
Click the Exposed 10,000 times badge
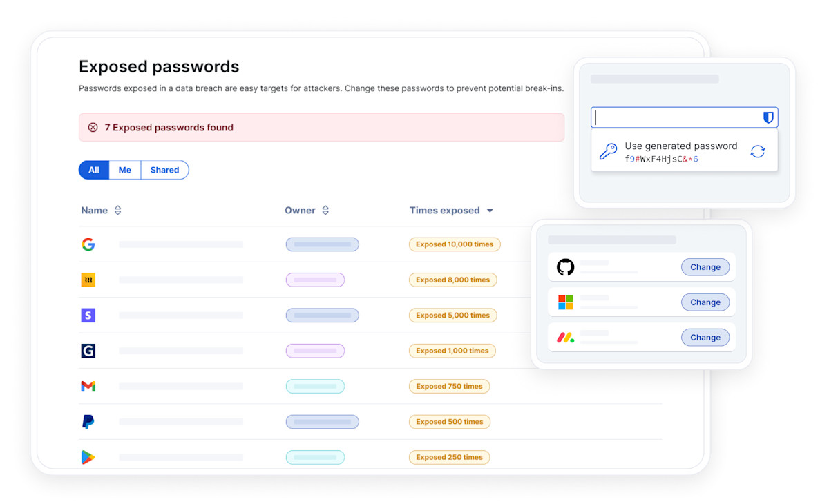(x=455, y=244)
